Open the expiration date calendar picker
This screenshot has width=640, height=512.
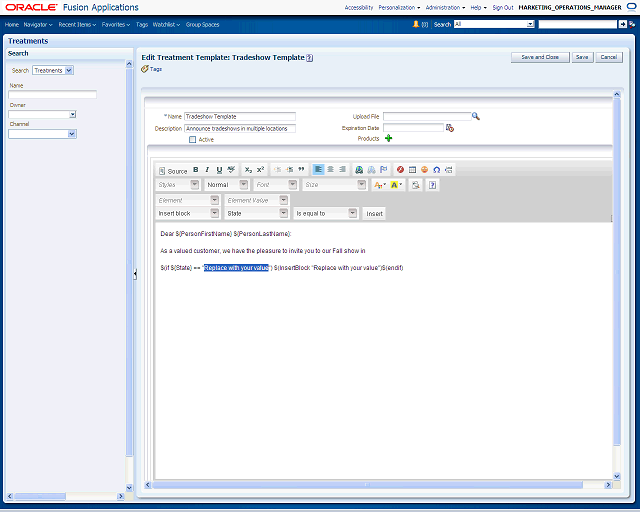pos(450,128)
